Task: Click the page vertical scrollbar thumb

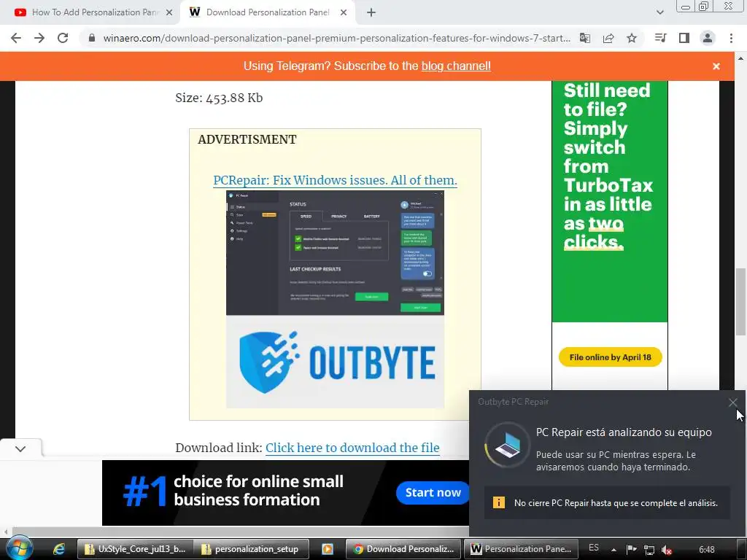Action: [x=740, y=302]
